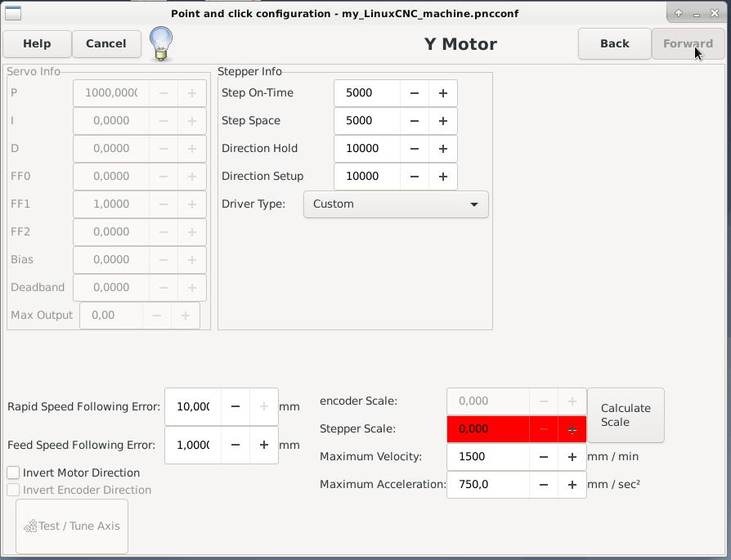Screen dimensions: 731x560
Task: Click the Maximum Velocity input field
Action: [487, 456]
